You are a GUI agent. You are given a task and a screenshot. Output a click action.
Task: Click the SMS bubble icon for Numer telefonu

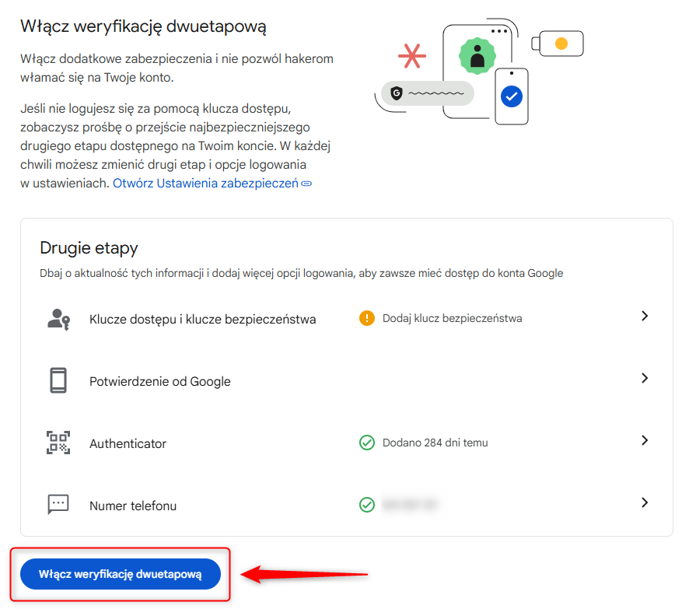(x=58, y=505)
